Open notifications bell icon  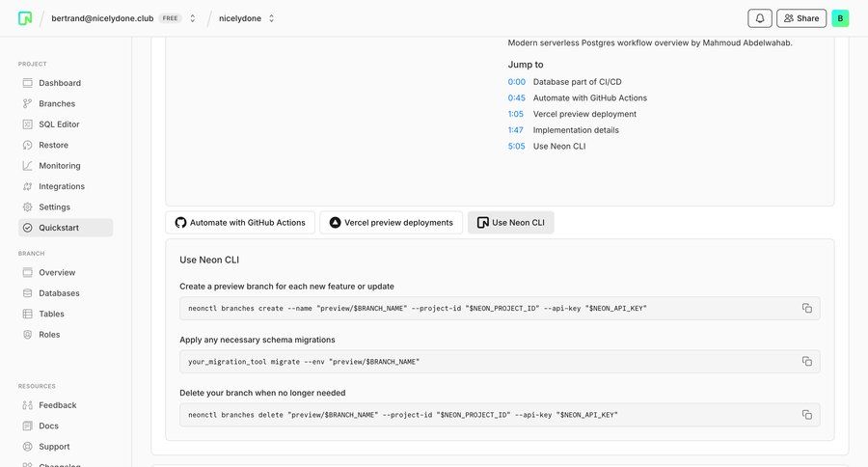(760, 18)
